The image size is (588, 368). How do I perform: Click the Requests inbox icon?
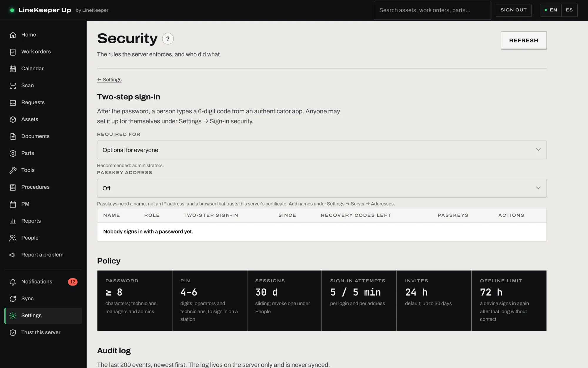point(13,103)
